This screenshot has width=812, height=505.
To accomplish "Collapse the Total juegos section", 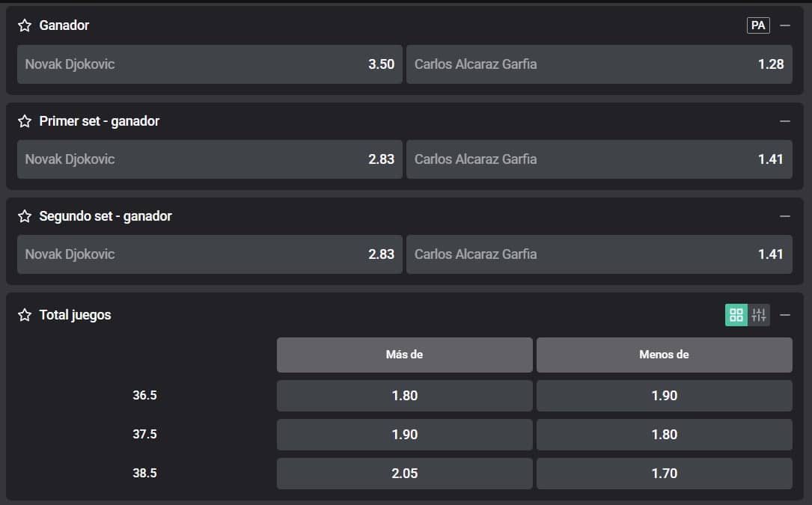I will coord(785,315).
